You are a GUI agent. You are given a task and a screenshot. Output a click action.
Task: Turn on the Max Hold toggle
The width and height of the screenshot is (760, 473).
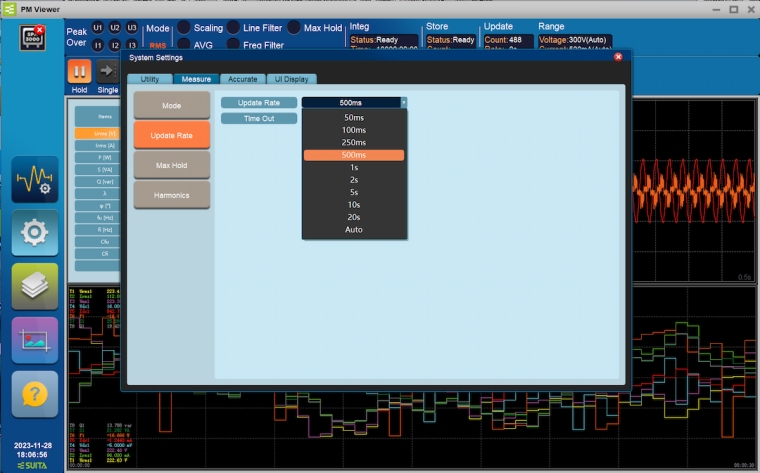pos(295,28)
